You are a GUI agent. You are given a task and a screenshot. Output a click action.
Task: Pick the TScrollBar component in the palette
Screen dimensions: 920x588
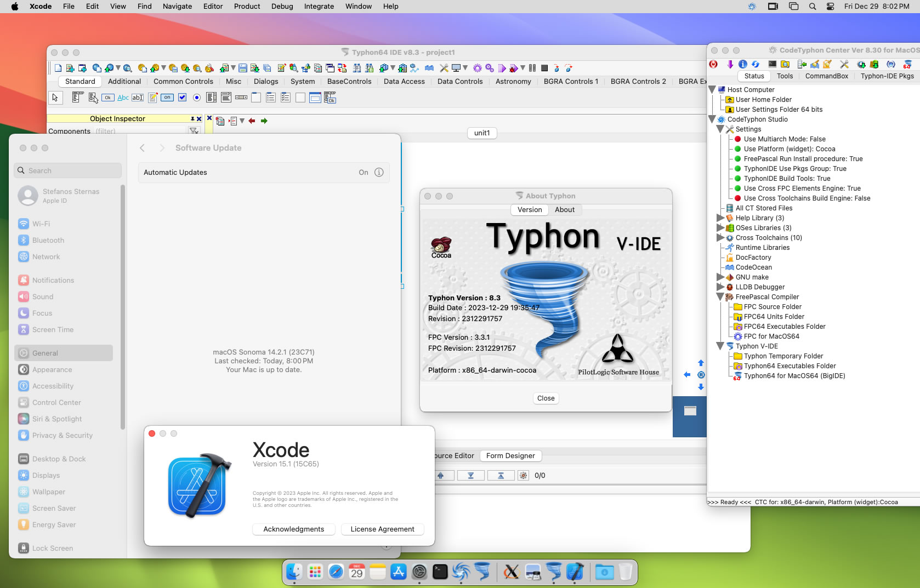point(241,98)
